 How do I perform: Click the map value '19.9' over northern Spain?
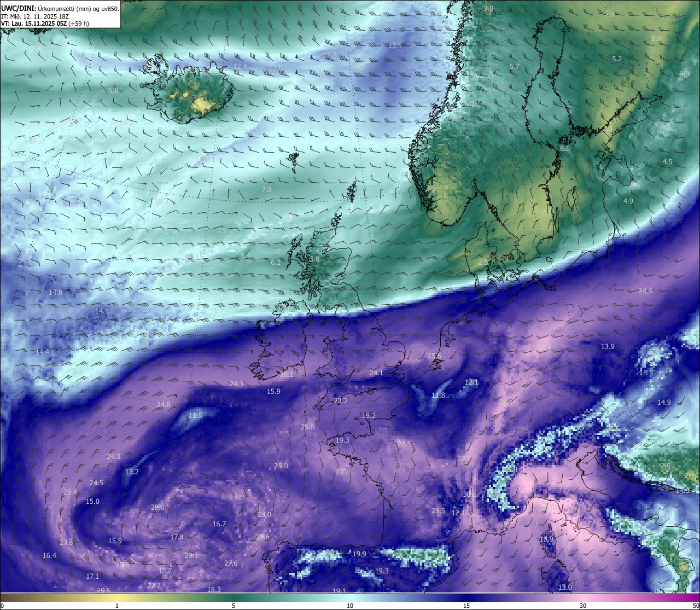pyautogui.click(x=359, y=554)
